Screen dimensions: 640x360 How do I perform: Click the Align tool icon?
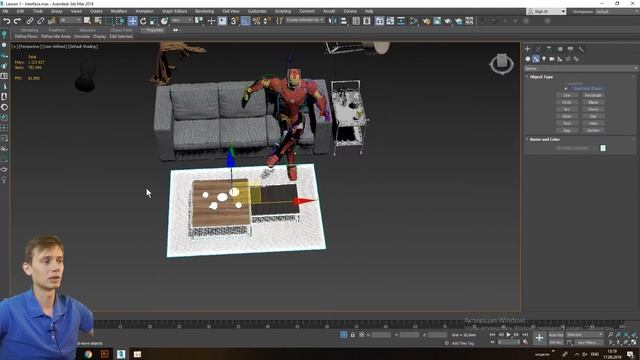343,20
